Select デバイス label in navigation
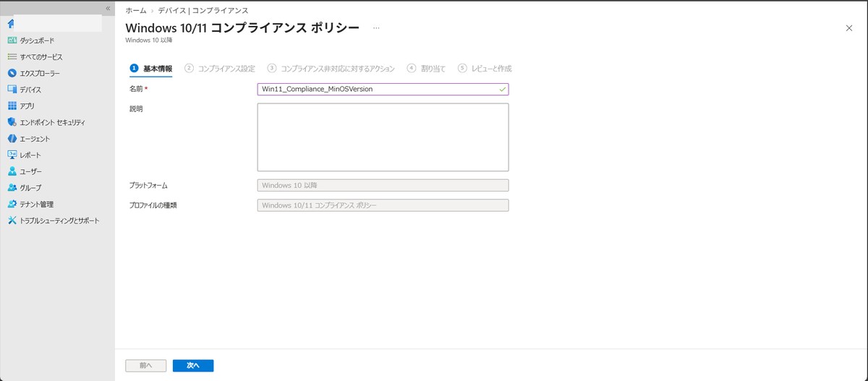Viewport: 868px width, 381px height. point(30,90)
